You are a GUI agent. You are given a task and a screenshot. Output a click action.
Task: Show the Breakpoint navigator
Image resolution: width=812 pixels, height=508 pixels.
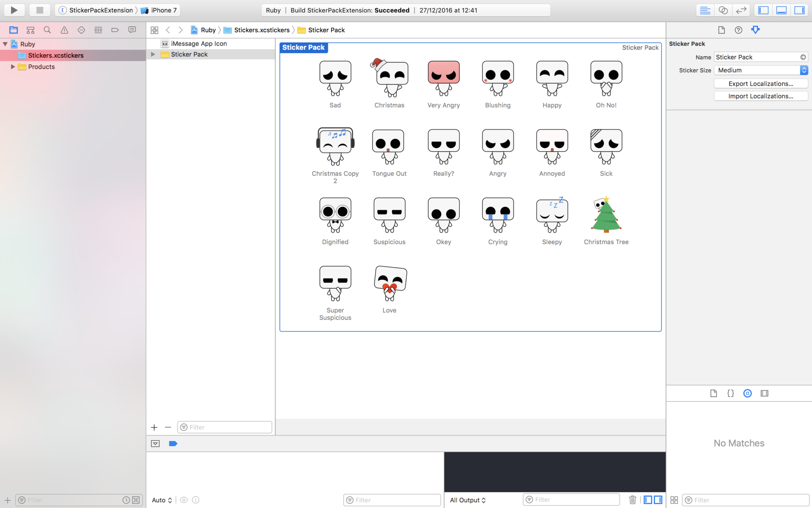click(x=115, y=30)
